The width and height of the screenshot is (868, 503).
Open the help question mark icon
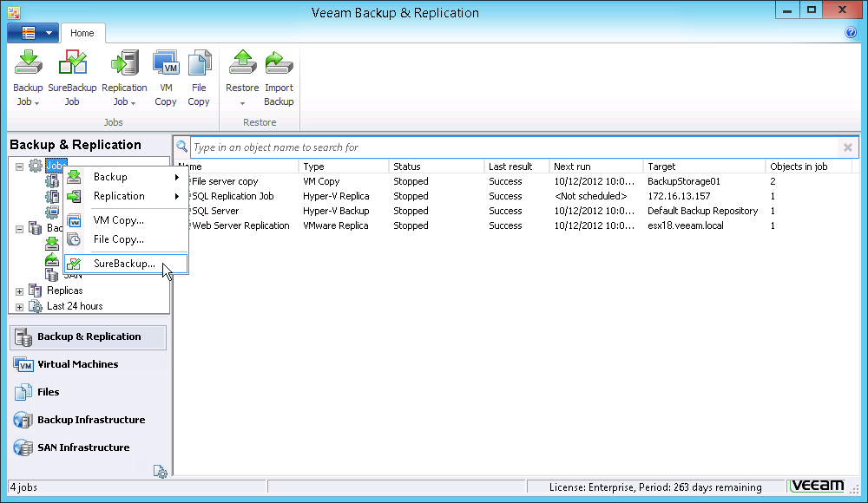point(851,32)
